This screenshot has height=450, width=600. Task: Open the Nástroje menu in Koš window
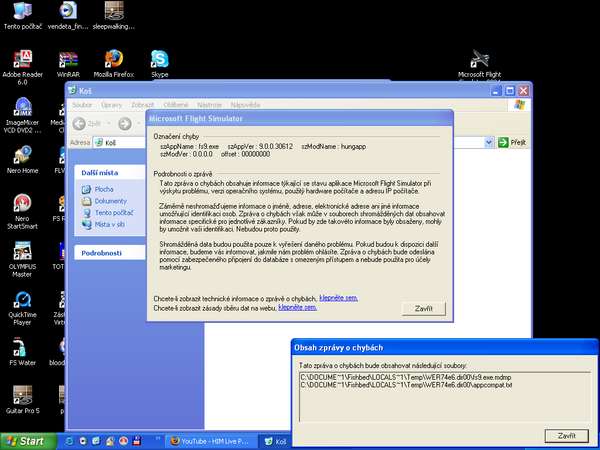(209, 104)
